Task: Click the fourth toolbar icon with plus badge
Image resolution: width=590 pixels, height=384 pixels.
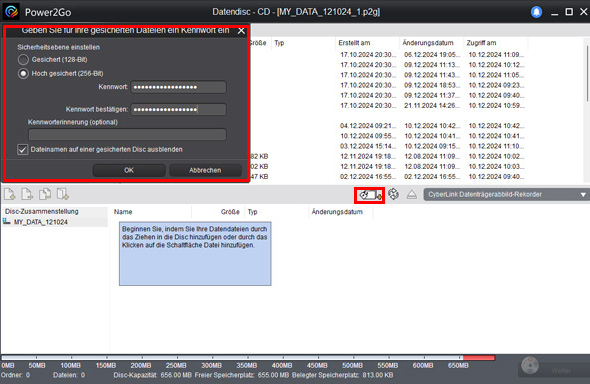Action: click(x=62, y=194)
